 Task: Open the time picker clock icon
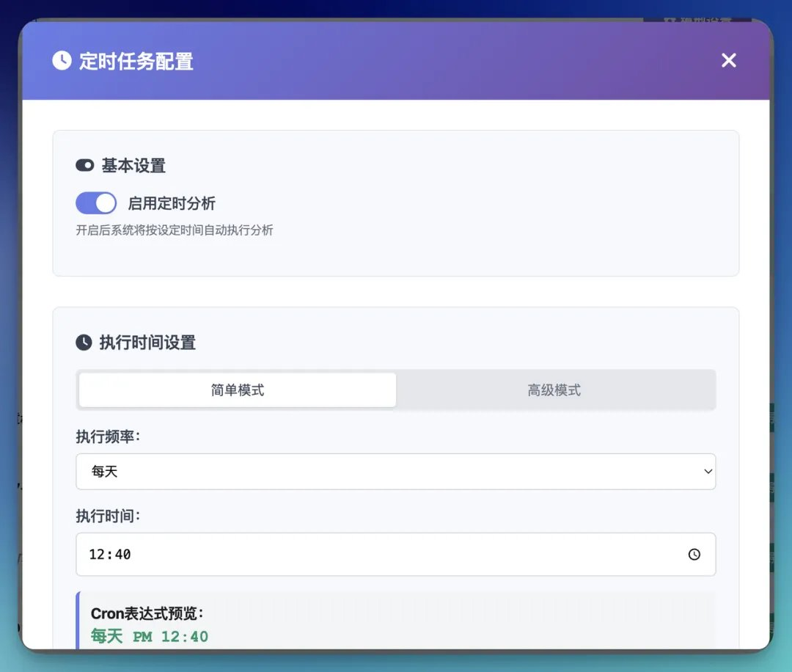coord(694,555)
